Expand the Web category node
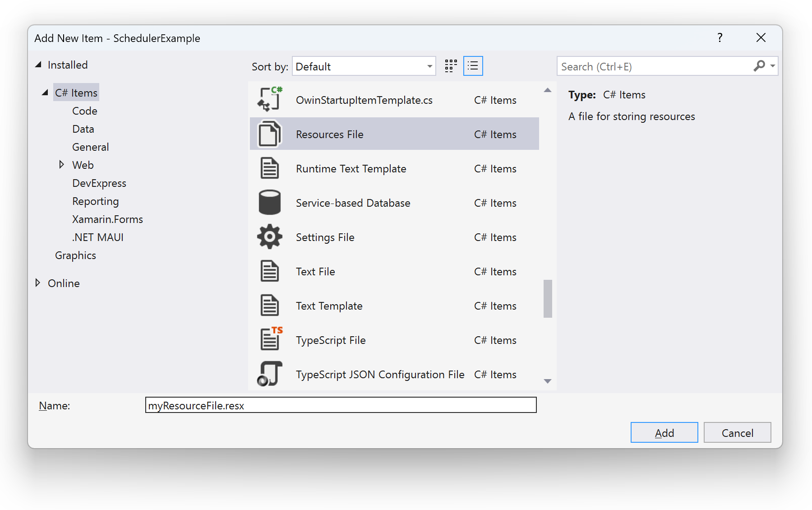 coord(61,165)
